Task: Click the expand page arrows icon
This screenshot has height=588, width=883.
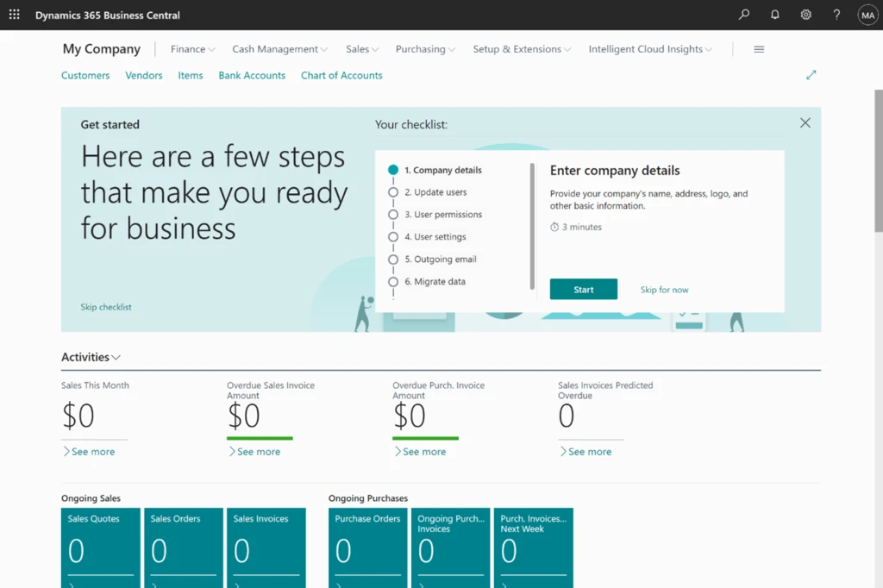Action: click(811, 75)
